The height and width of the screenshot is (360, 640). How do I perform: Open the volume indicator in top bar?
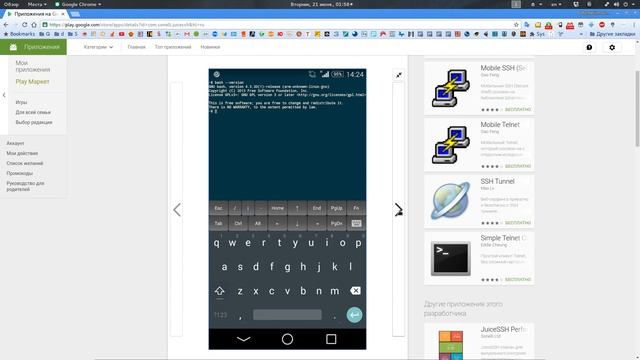(616, 4)
